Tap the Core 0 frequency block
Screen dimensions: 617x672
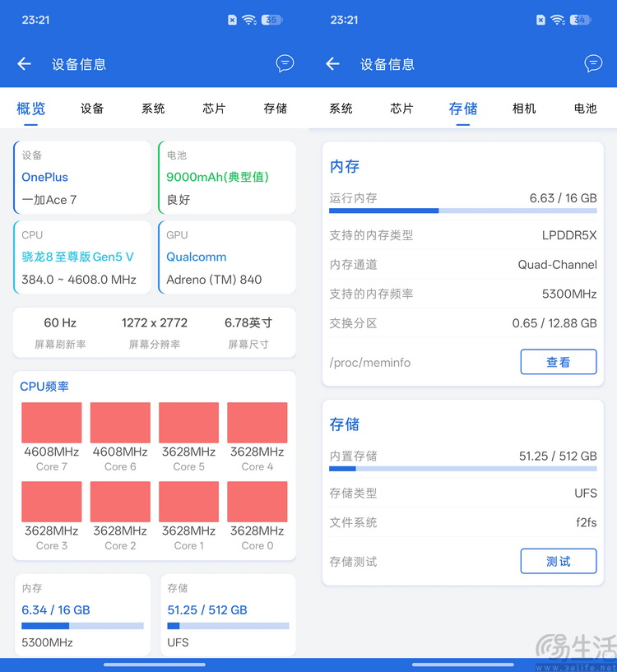[x=257, y=502]
